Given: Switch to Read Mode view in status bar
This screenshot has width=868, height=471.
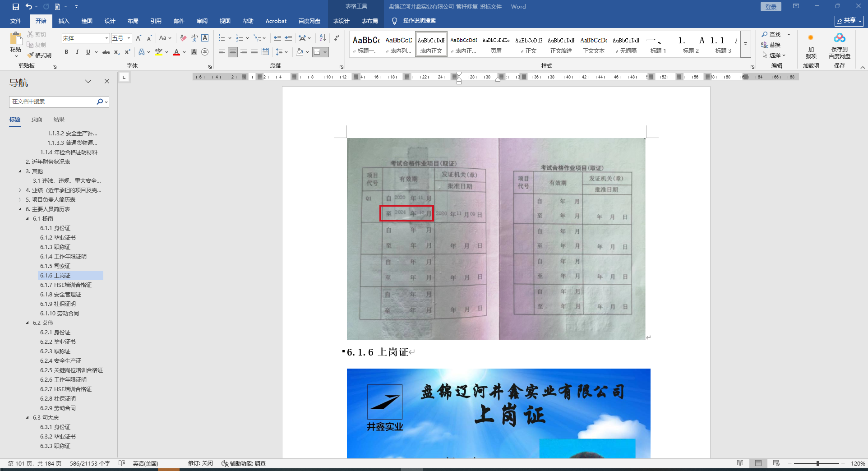Looking at the screenshot, I should (x=740, y=463).
